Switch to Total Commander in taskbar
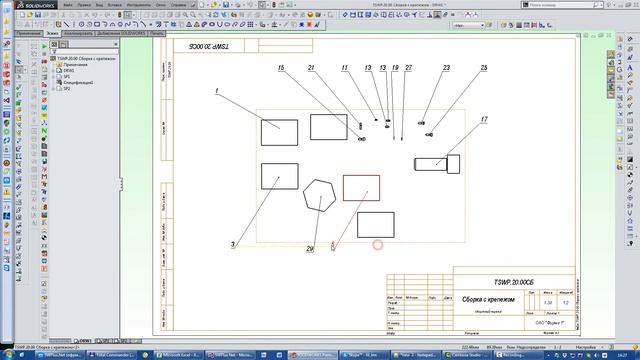Viewport: 640px width, 360px height. tap(110, 355)
